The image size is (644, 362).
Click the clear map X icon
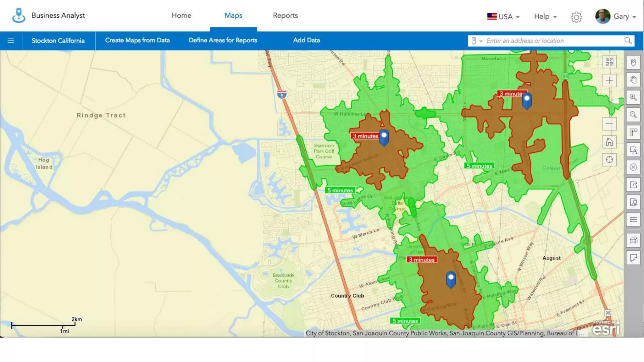pos(633,167)
